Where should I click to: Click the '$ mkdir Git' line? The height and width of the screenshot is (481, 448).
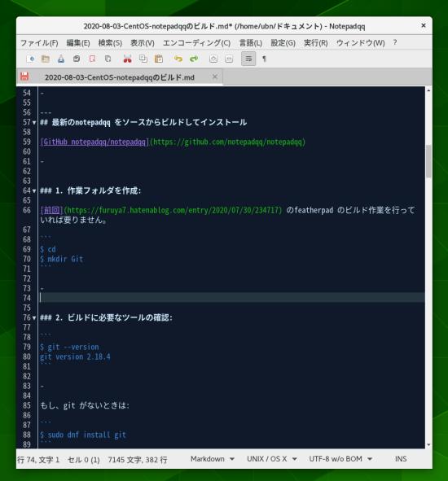pyautogui.click(x=61, y=259)
